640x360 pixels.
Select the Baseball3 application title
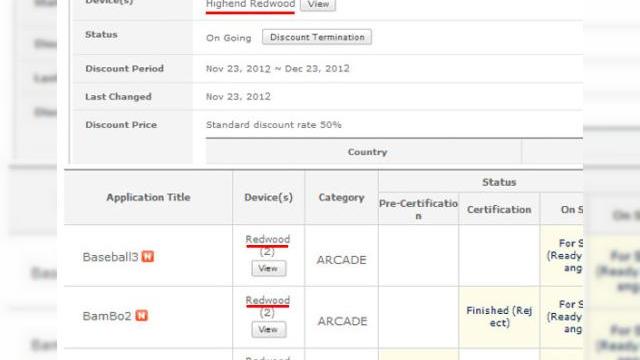[111, 257]
